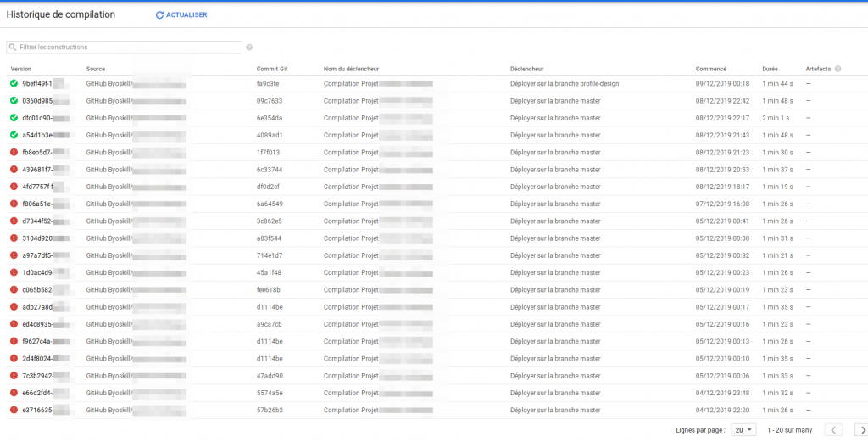
Task: Click green success icon for build a54d1b3e
Action: coord(14,135)
